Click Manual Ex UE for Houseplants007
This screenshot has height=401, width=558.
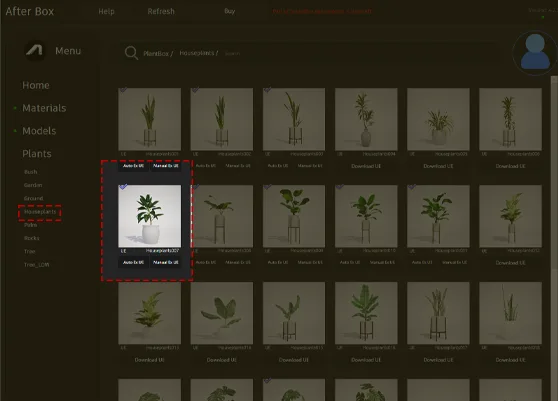(165, 263)
